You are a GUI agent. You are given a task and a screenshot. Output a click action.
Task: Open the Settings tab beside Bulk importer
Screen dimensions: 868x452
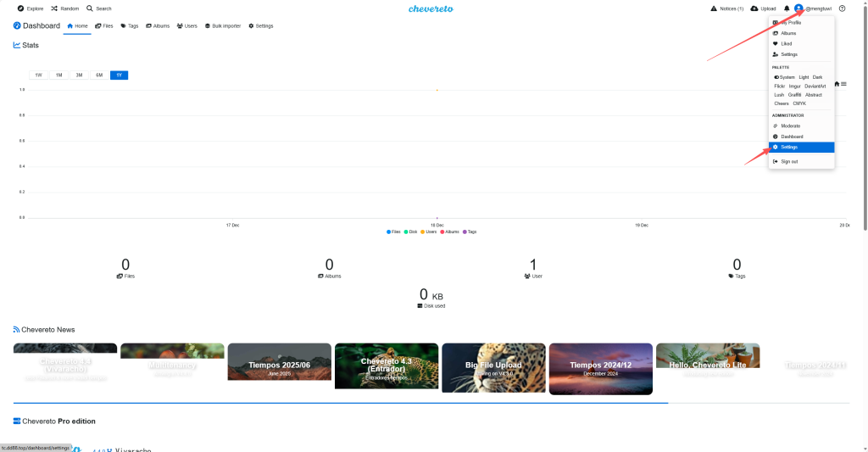tap(261, 26)
